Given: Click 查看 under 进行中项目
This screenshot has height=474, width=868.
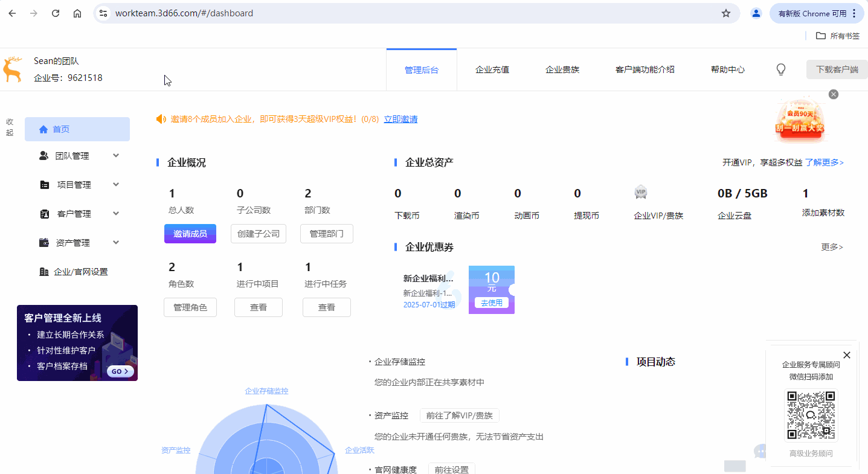Looking at the screenshot, I should point(259,307).
